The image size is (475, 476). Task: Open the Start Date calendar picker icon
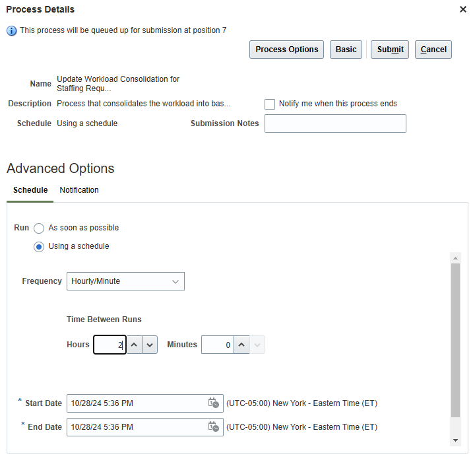point(214,403)
